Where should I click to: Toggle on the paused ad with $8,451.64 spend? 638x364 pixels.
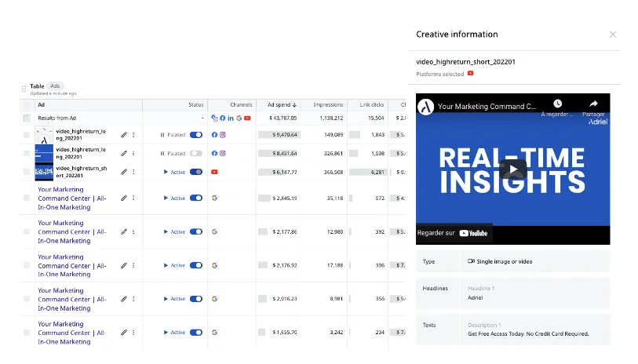click(x=196, y=153)
